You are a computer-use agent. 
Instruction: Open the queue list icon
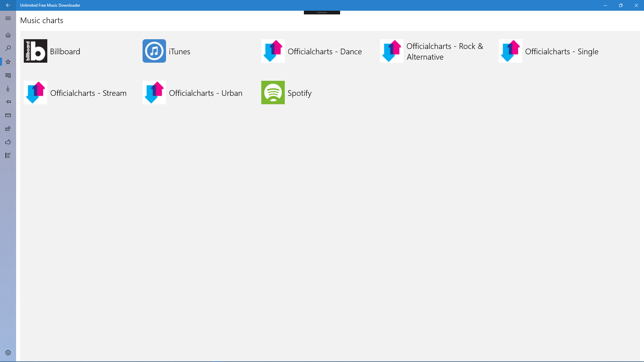pos(8,155)
